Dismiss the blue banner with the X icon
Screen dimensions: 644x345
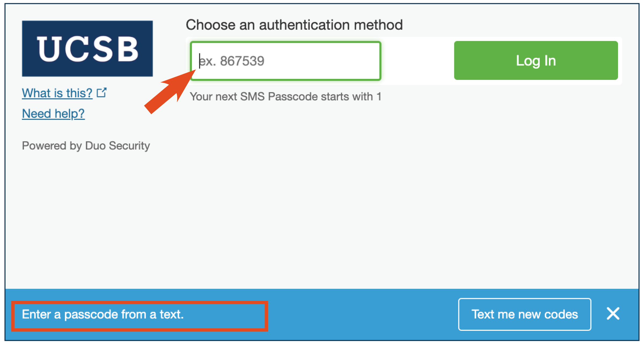coord(613,314)
